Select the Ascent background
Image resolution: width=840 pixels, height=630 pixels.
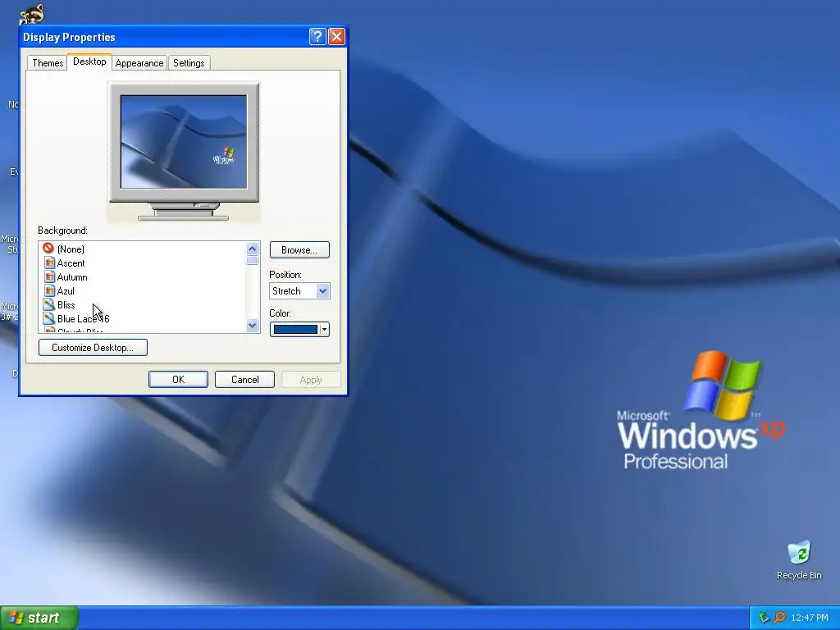(x=71, y=263)
